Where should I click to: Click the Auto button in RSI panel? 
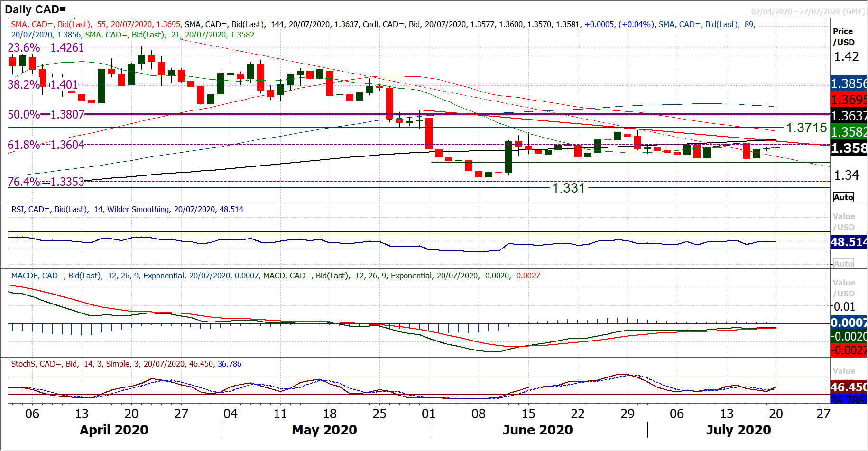[843, 264]
